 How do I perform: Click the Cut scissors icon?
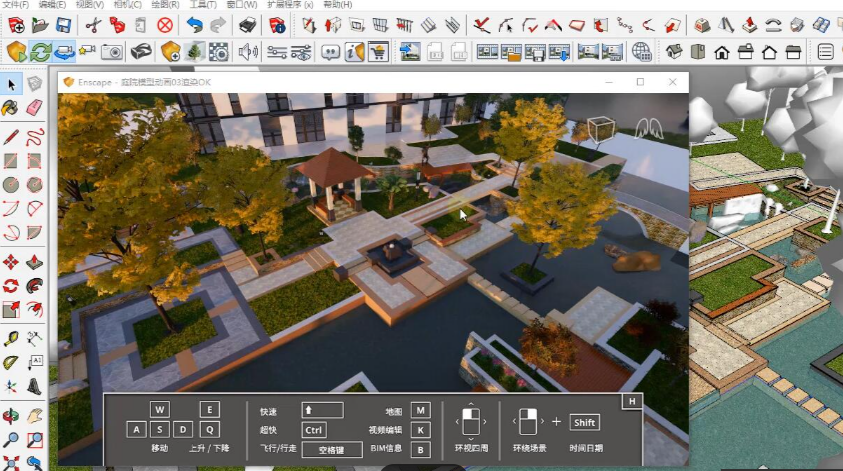pyautogui.click(x=94, y=25)
